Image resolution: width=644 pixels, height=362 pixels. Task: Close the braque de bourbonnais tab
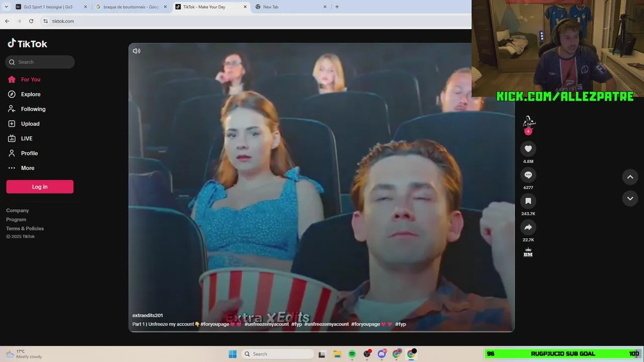[x=165, y=7]
